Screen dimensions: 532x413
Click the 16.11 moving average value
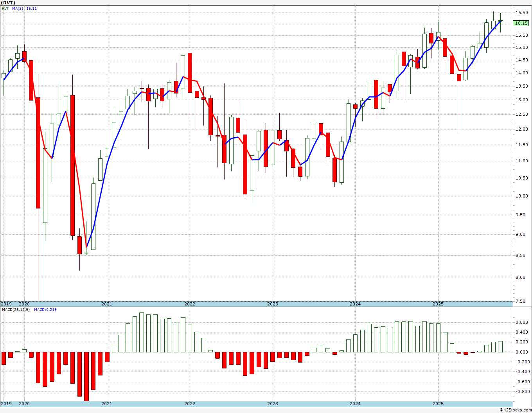pyautogui.click(x=32, y=8)
